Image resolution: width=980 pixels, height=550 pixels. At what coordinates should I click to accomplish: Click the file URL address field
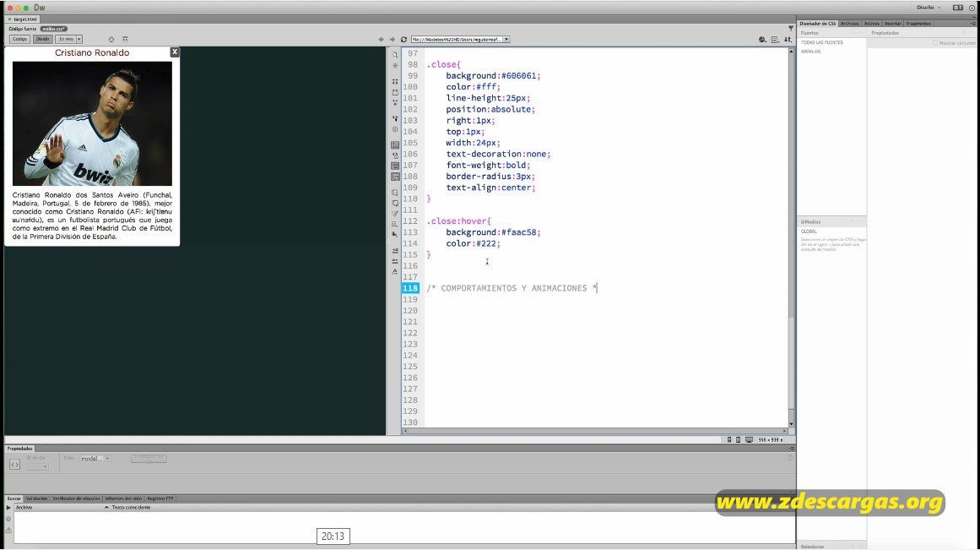[457, 40]
